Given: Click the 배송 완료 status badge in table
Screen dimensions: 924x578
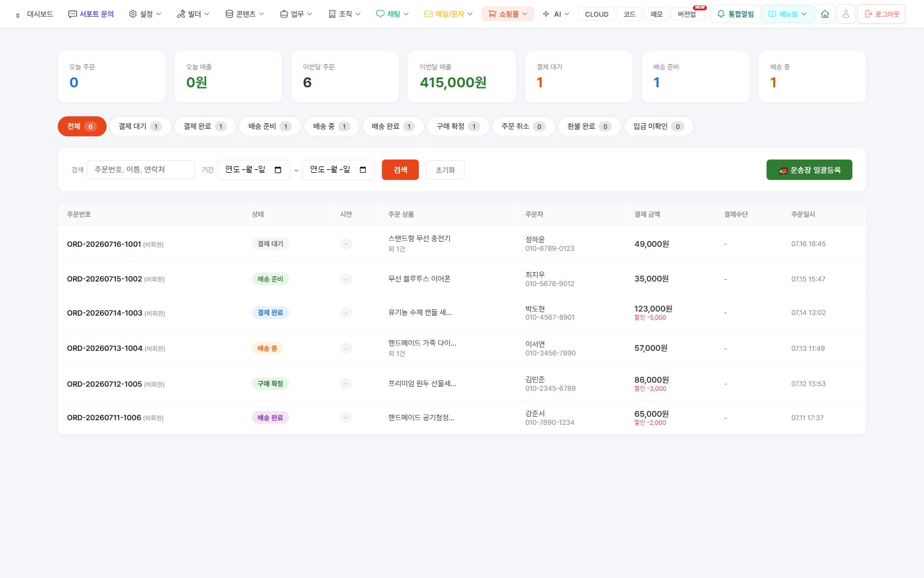Looking at the screenshot, I should 270,418.
